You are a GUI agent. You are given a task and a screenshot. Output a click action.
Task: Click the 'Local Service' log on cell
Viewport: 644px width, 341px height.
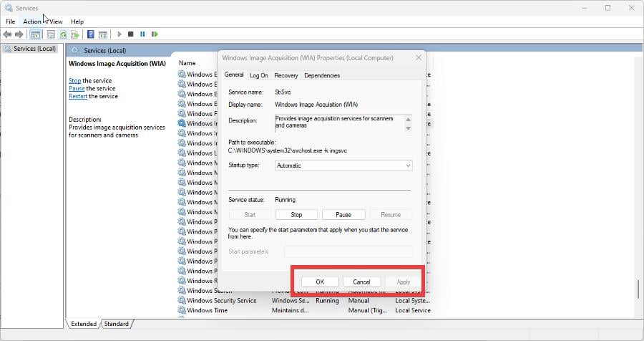coord(413,310)
